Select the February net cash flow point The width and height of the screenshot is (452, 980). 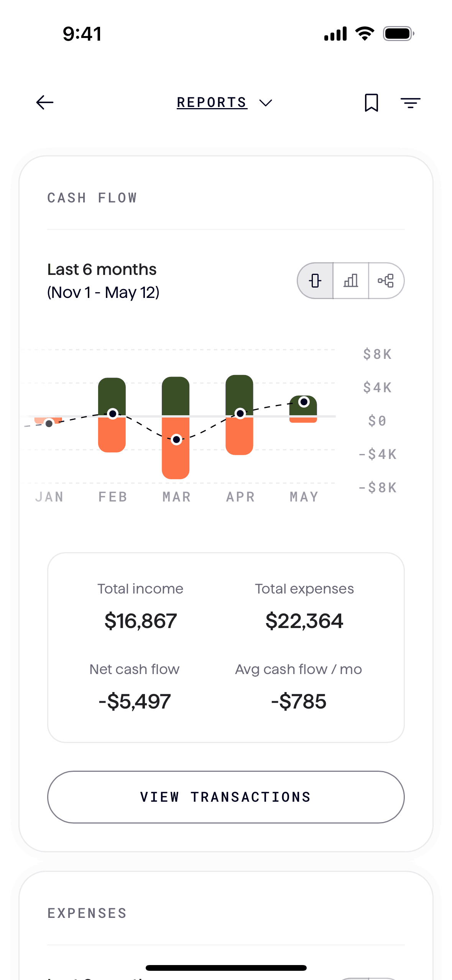point(113,414)
